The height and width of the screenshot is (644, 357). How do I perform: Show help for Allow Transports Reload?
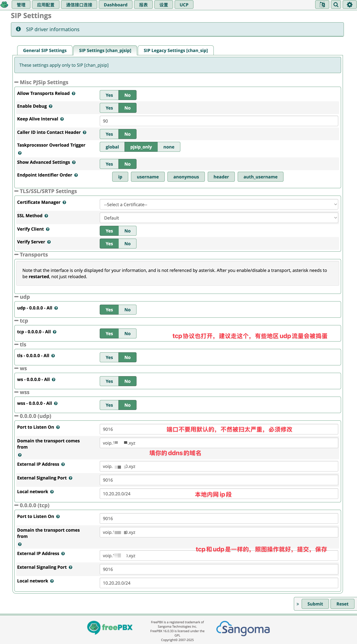tap(74, 93)
